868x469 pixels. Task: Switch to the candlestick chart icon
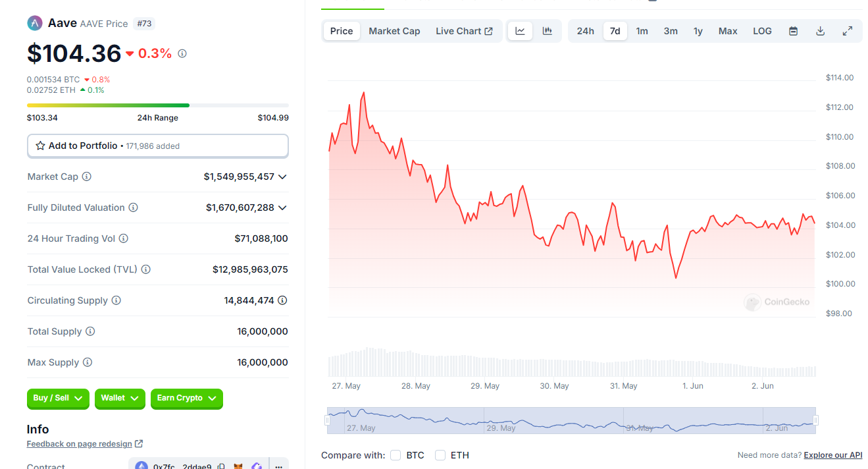547,31
